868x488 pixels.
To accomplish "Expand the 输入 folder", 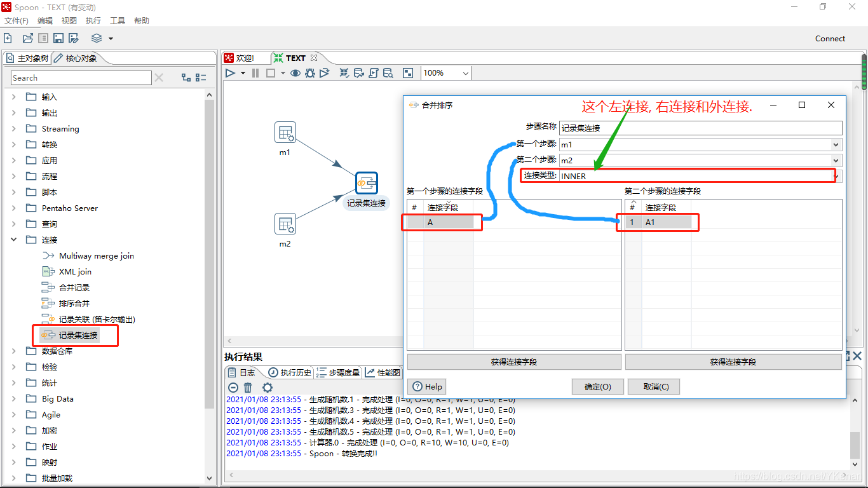I will [x=14, y=97].
